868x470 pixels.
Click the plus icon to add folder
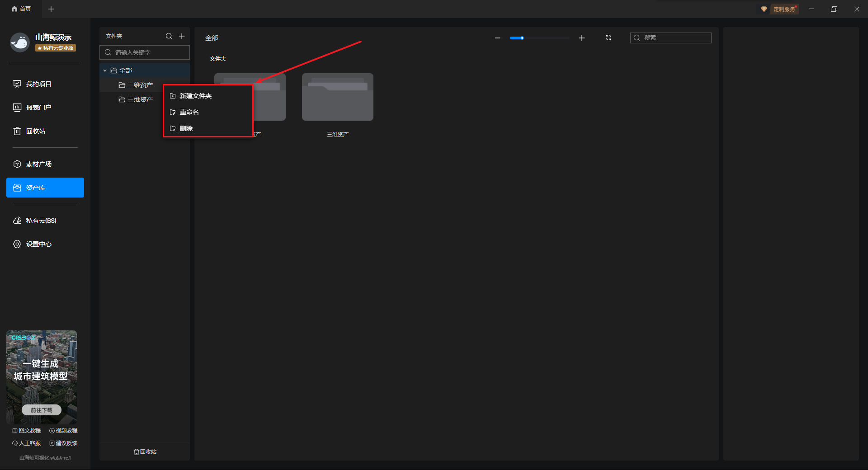pos(182,36)
